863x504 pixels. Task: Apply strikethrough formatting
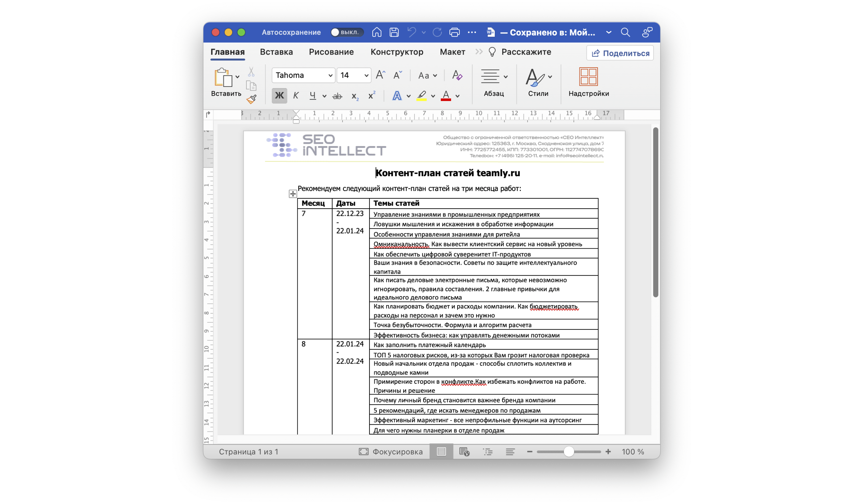click(x=337, y=96)
